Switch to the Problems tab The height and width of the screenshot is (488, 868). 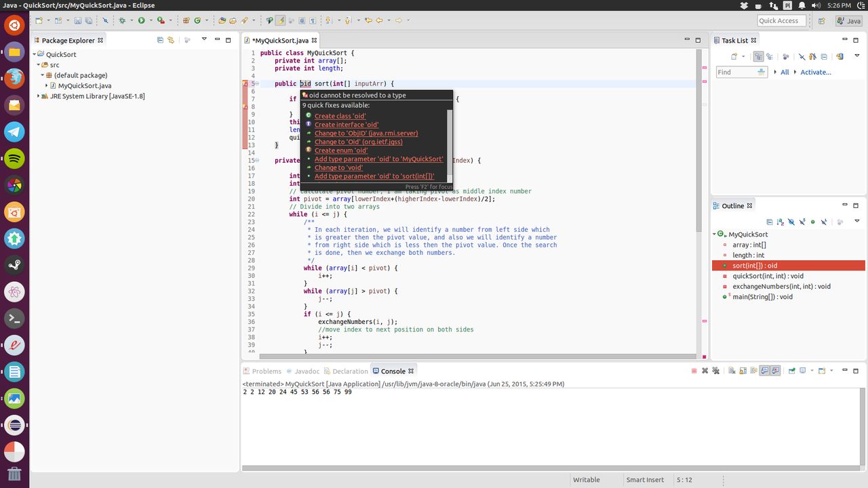[x=262, y=371]
